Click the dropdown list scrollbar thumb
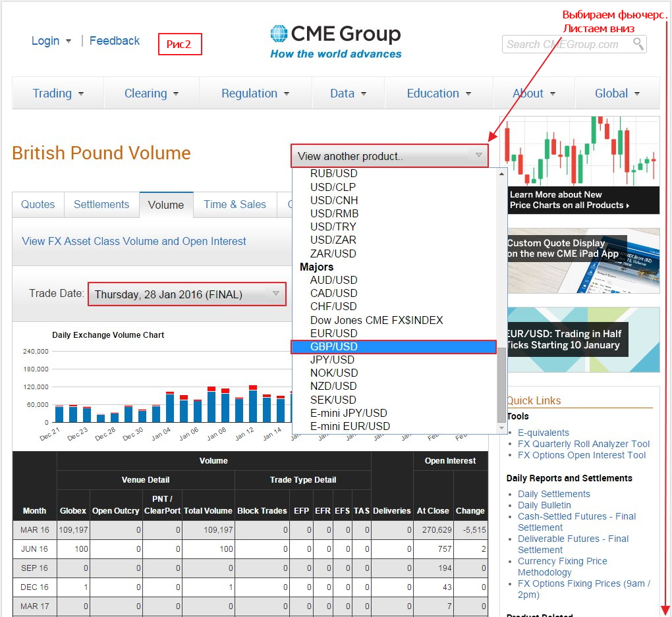 point(501,385)
